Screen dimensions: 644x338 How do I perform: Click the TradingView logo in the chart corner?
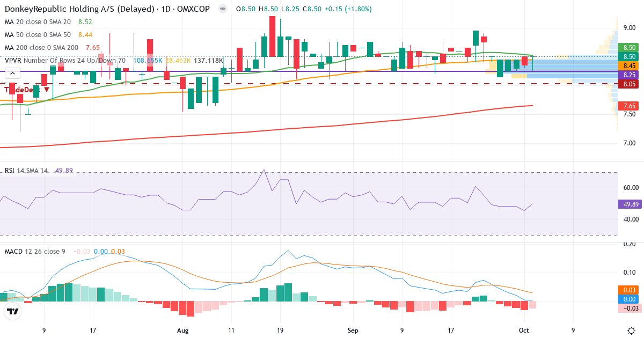(13, 311)
